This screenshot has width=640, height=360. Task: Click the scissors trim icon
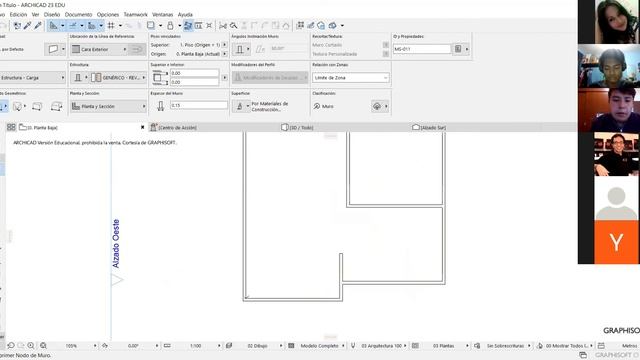click(x=223, y=25)
